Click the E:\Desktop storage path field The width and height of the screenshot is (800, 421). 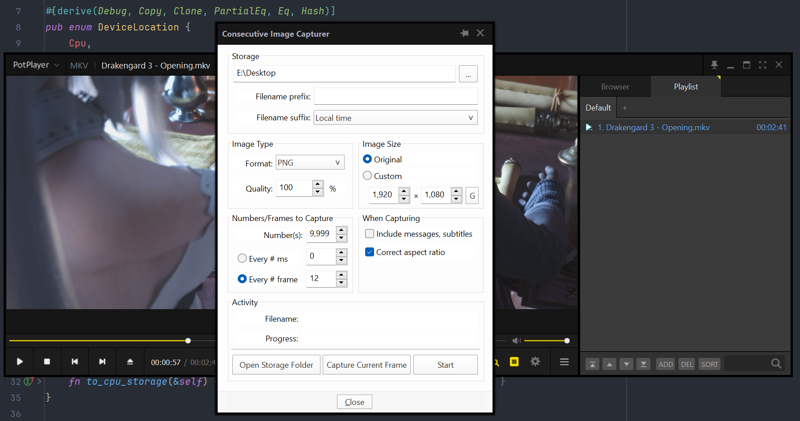[x=344, y=73]
